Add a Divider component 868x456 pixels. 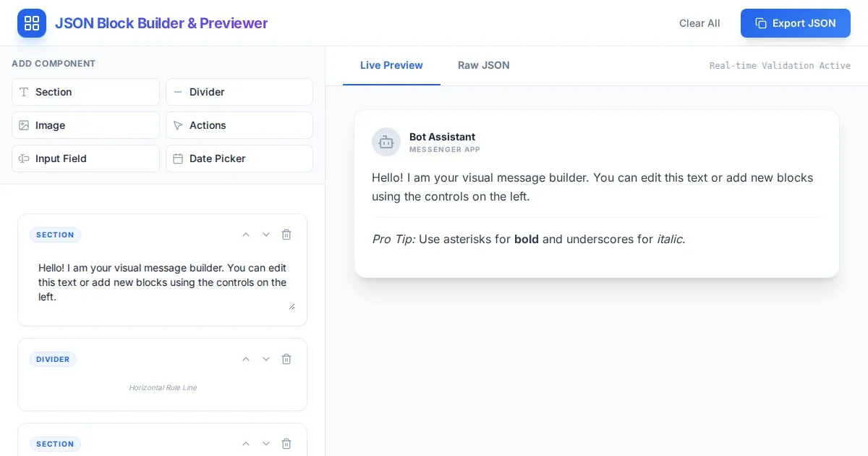coord(239,92)
